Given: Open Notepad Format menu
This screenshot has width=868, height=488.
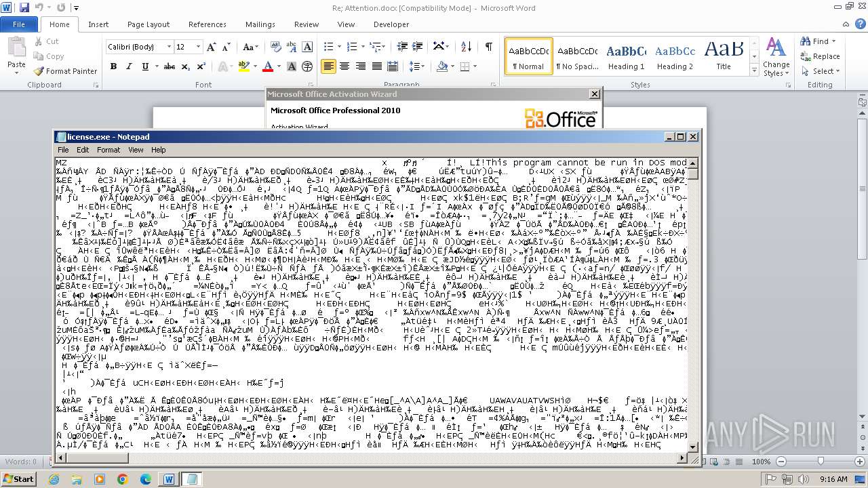Looking at the screenshot, I should tap(108, 150).
